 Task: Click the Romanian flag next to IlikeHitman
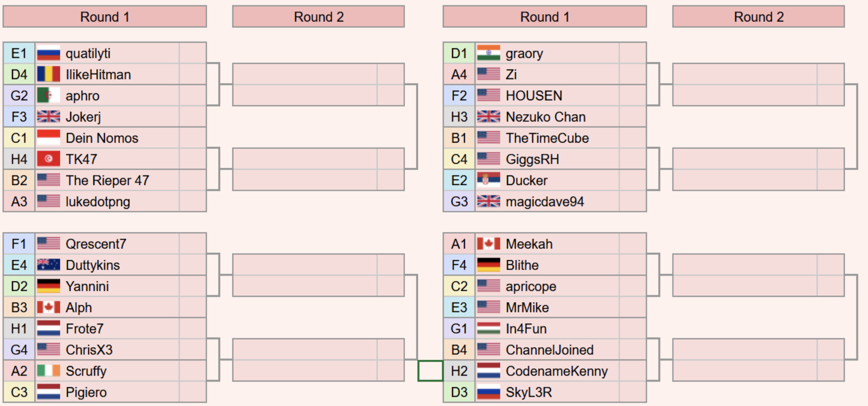coord(49,74)
